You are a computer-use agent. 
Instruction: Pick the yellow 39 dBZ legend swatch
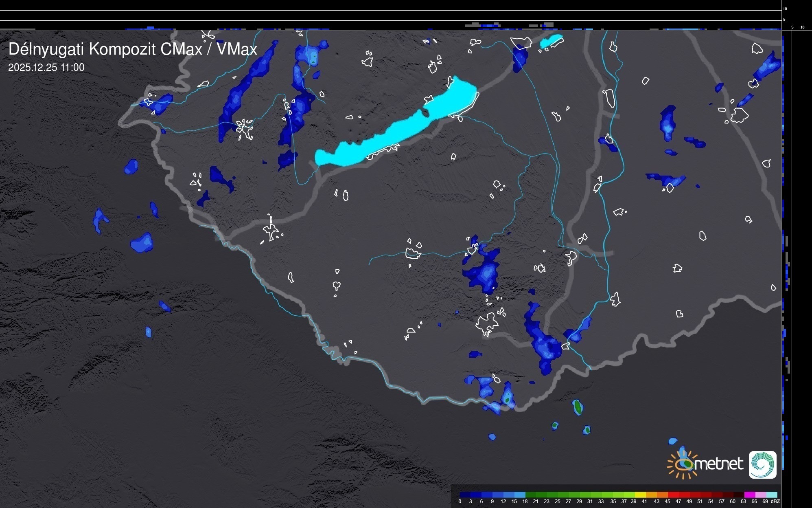coord(640,495)
